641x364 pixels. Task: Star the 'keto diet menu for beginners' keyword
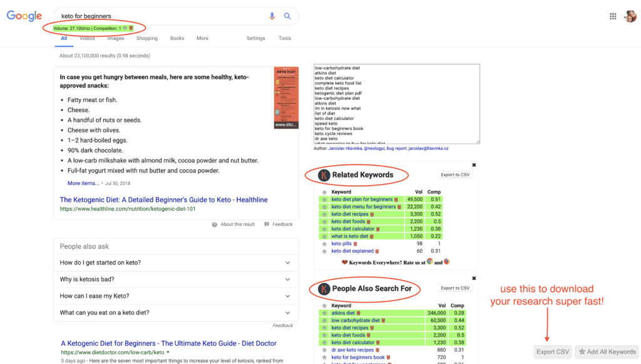pos(325,207)
